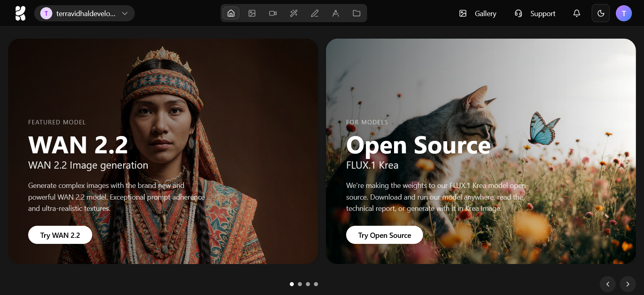Image resolution: width=644 pixels, height=295 pixels.
Task: Click the Open Source heading
Action: tap(419, 145)
